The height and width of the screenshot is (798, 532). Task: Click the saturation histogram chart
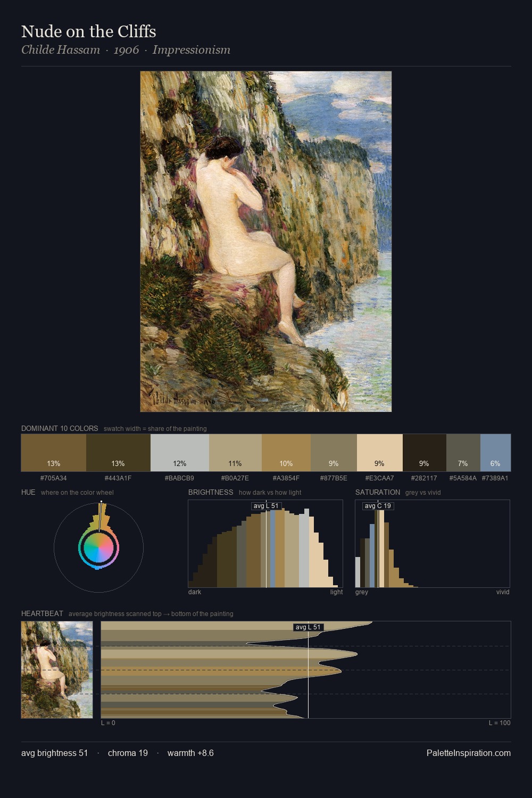click(x=433, y=544)
